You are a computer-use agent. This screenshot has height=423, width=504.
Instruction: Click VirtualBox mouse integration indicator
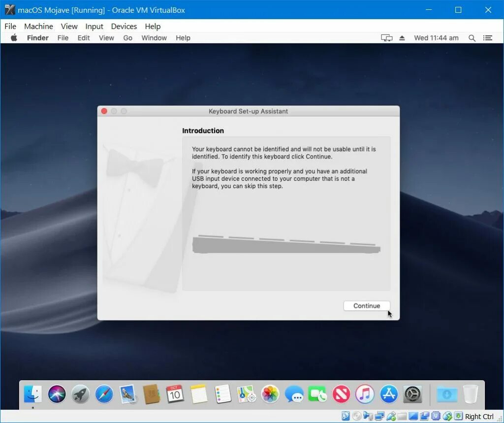tap(447, 416)
